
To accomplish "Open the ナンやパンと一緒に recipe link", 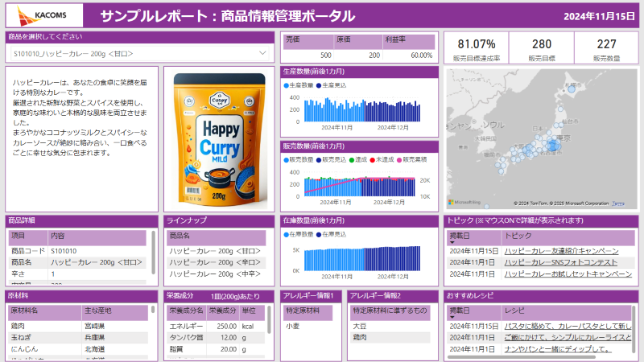I will coord(558,349).
